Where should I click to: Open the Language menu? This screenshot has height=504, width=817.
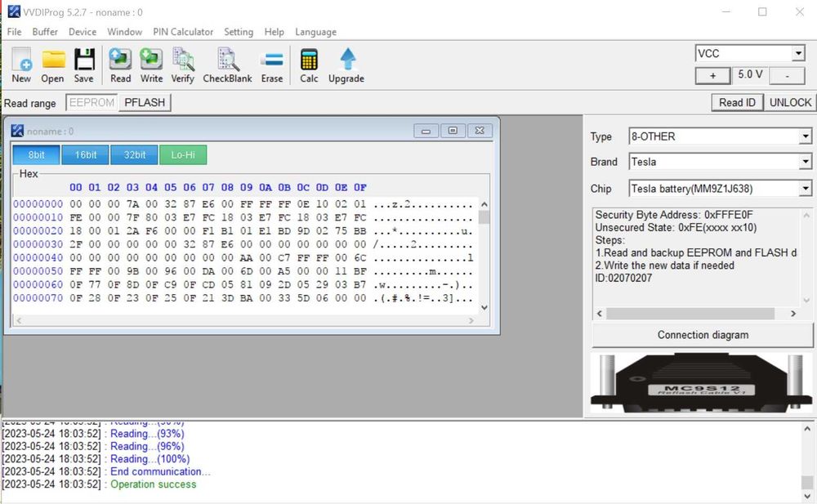point(315,32)
